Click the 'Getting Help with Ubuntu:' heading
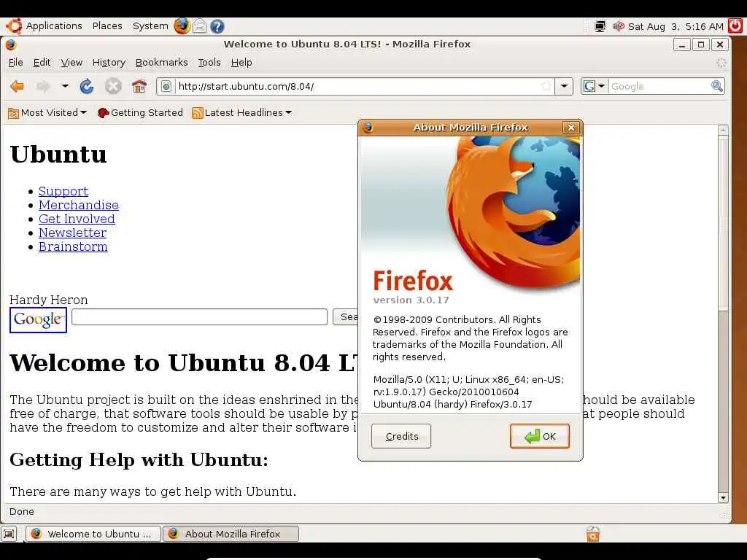Screen dimensions: 747x560 pos(139,460)
